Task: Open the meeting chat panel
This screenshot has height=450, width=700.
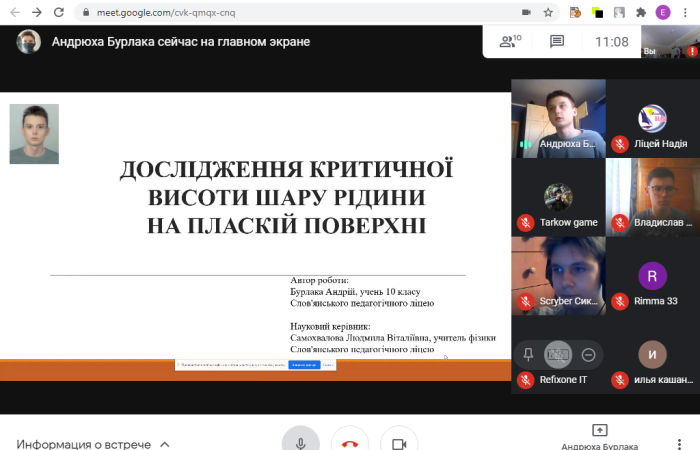Action: tap(557, 41)
